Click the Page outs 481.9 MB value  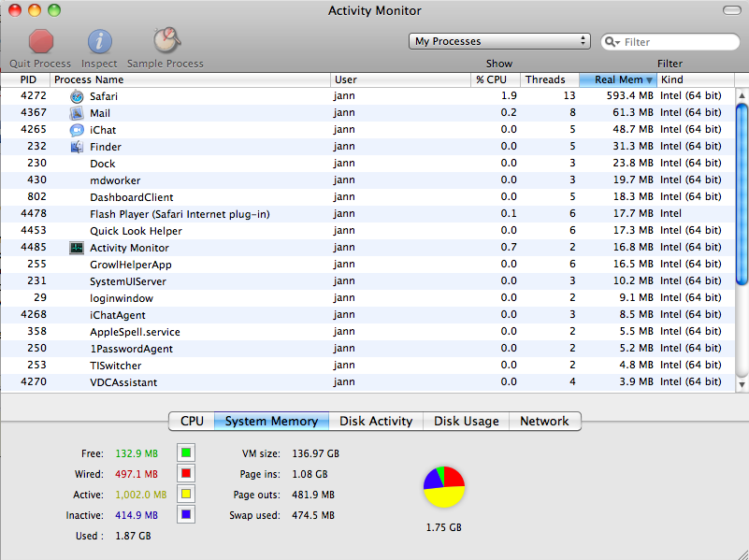tap(313, 495)
